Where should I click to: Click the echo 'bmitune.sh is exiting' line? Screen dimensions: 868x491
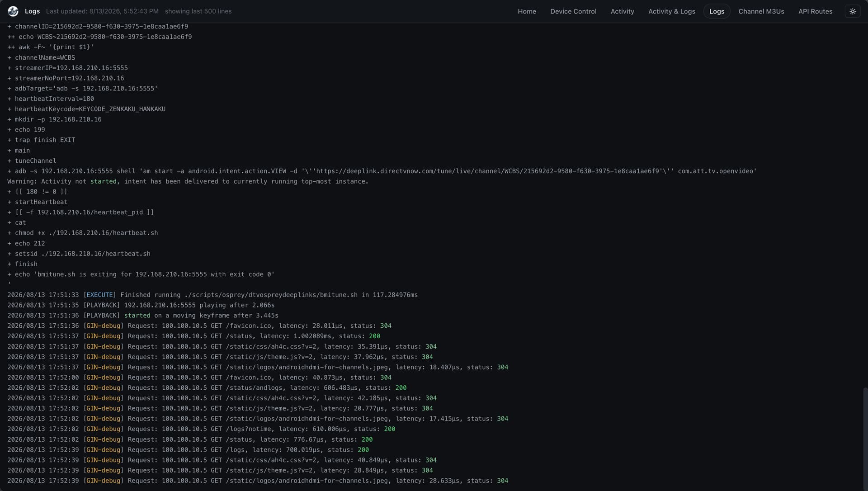[141, 274]
